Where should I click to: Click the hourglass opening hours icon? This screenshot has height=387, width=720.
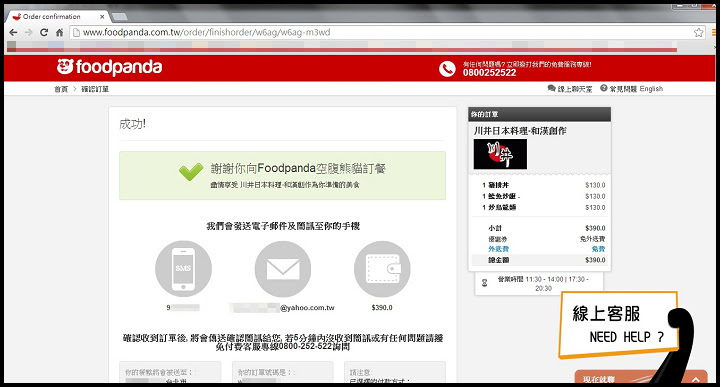pyautogui.click(x=484, y=283)
